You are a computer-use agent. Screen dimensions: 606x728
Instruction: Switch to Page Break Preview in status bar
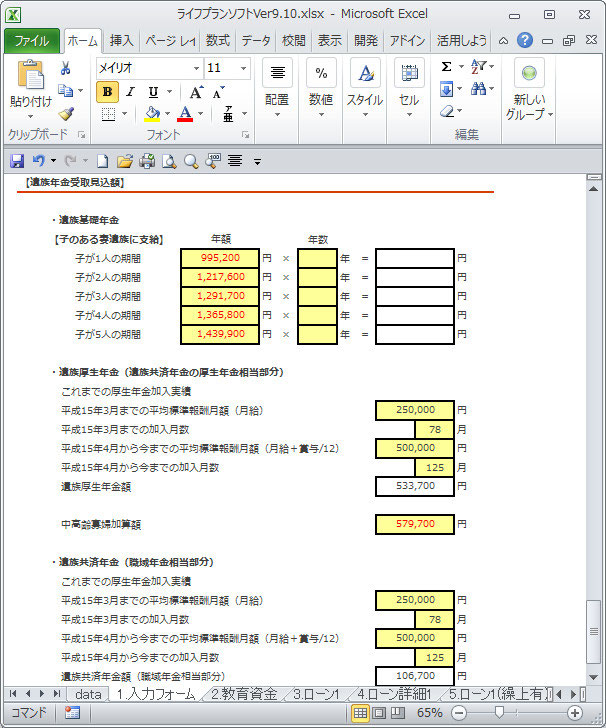(397, 713)
